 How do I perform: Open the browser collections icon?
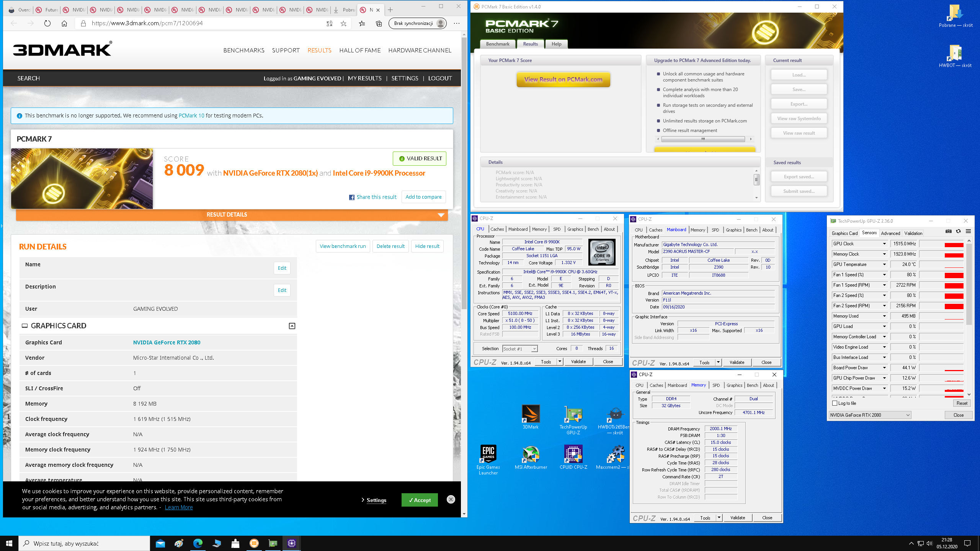click(x=379, y=23)
